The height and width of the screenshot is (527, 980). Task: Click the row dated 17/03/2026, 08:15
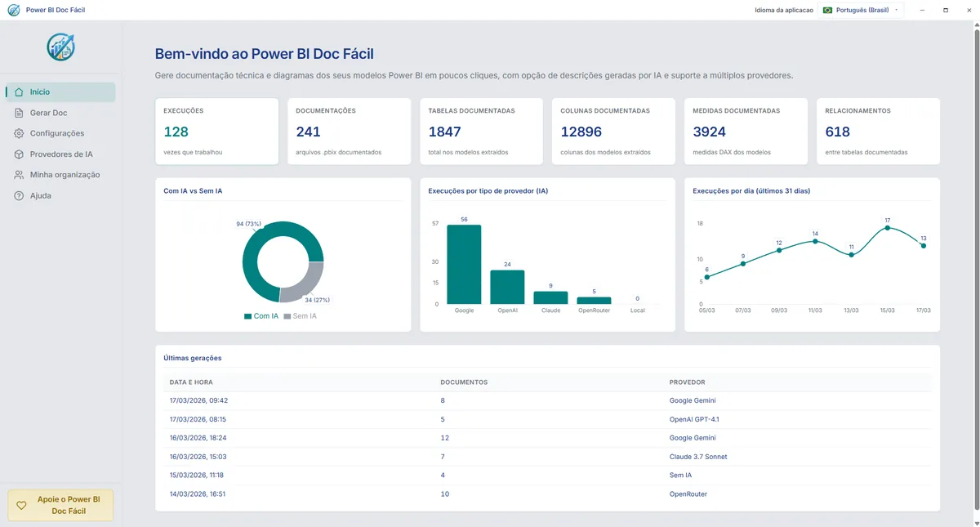point(547,419)
